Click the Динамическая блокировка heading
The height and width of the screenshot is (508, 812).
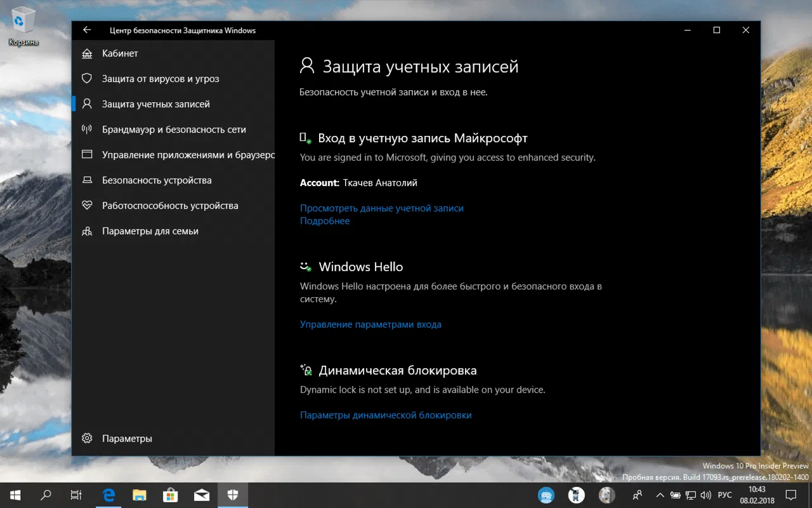(x=398, y=371)
